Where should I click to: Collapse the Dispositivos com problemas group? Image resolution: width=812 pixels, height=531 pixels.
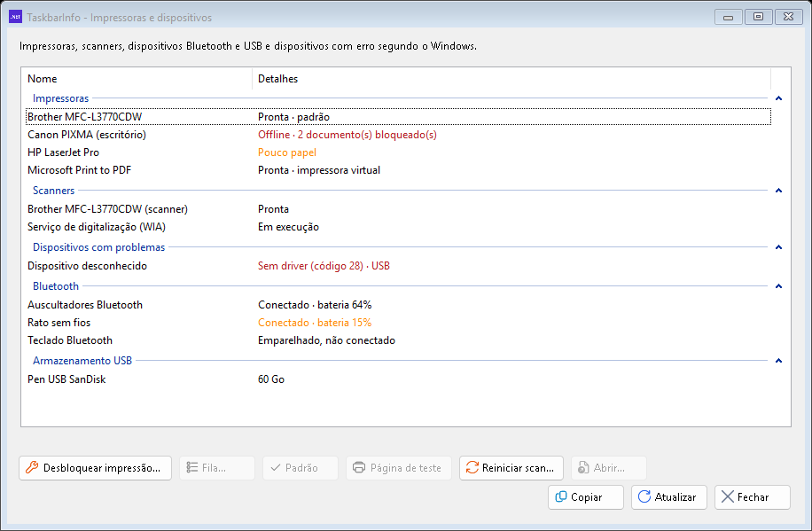[778, 247]
